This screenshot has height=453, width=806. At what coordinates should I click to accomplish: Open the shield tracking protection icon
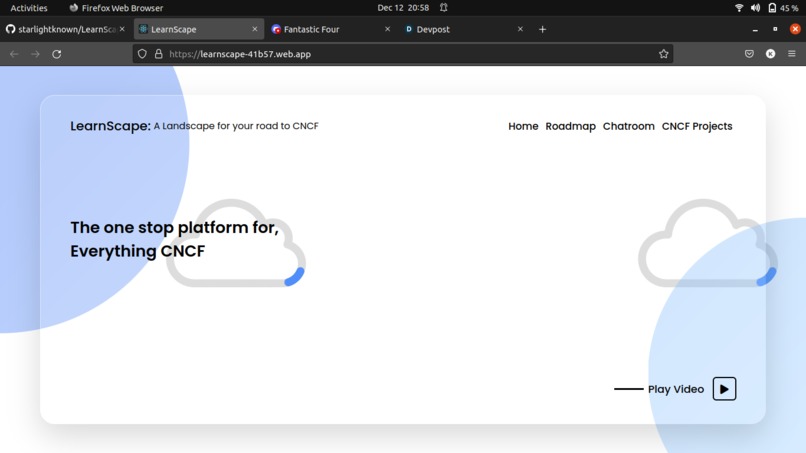coord(142,54)
